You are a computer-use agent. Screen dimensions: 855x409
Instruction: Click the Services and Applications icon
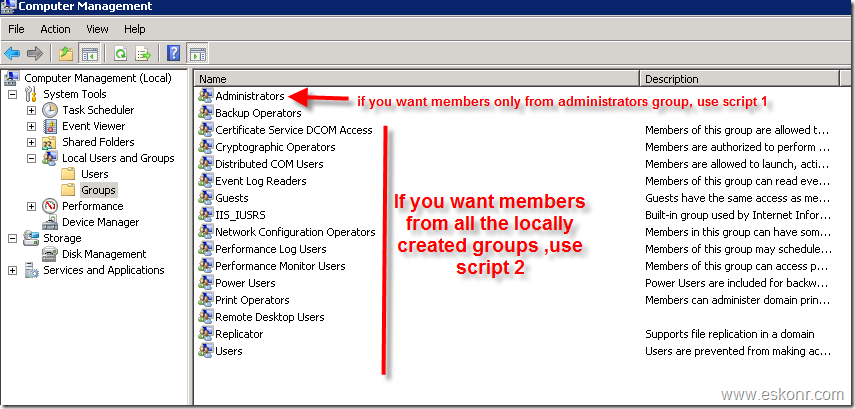point(31,270)
